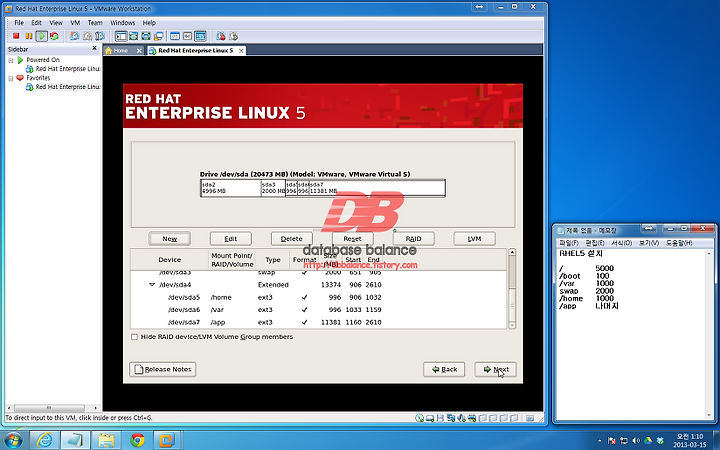This screenshot has width=720, height=450.
Task: Click the CD/DVD device status icon
Action: [x=419, y=418]
